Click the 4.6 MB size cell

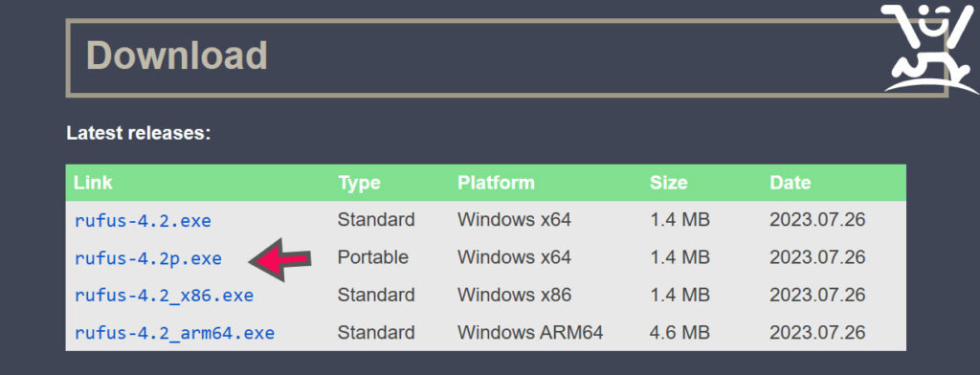(x=679, y=333)
